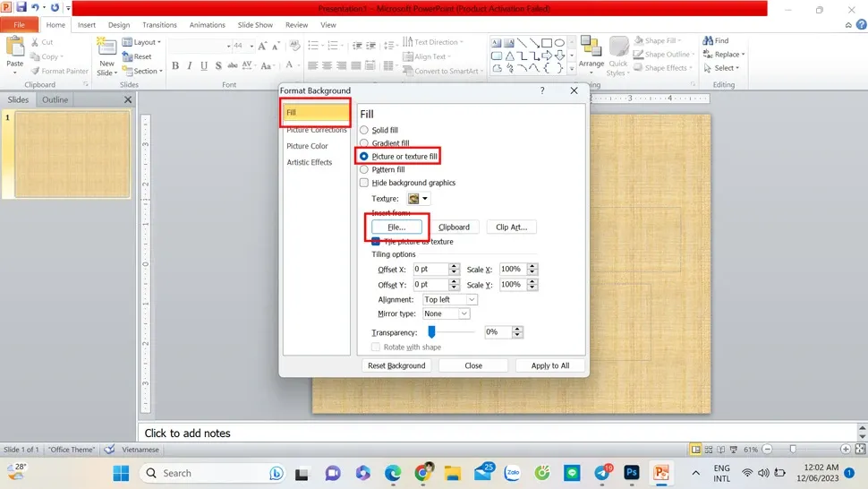Click the Scale Y input field

pyautogui.click(x=513, y=285)
